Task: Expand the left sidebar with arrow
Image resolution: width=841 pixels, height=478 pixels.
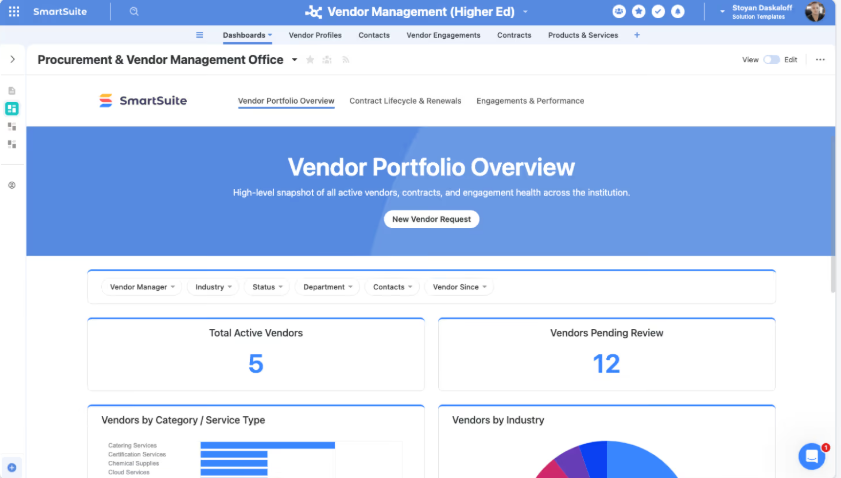Action: pyautogui.click(x=13, y=59)
